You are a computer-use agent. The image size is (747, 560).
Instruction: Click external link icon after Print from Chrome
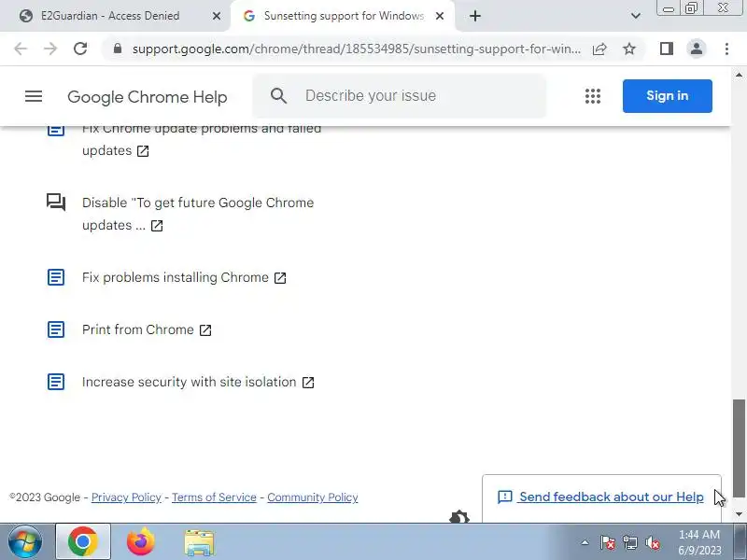pos(205,330)
